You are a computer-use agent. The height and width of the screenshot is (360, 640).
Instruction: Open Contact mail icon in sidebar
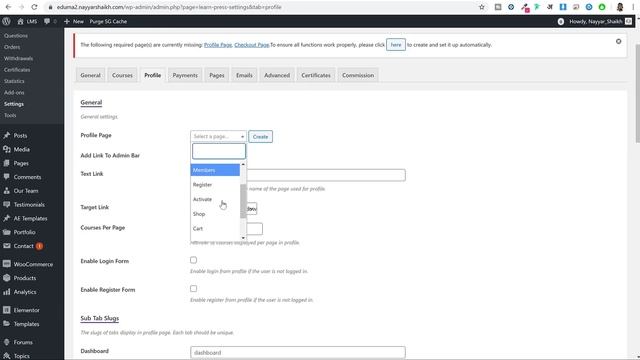[x=7, y=246]
